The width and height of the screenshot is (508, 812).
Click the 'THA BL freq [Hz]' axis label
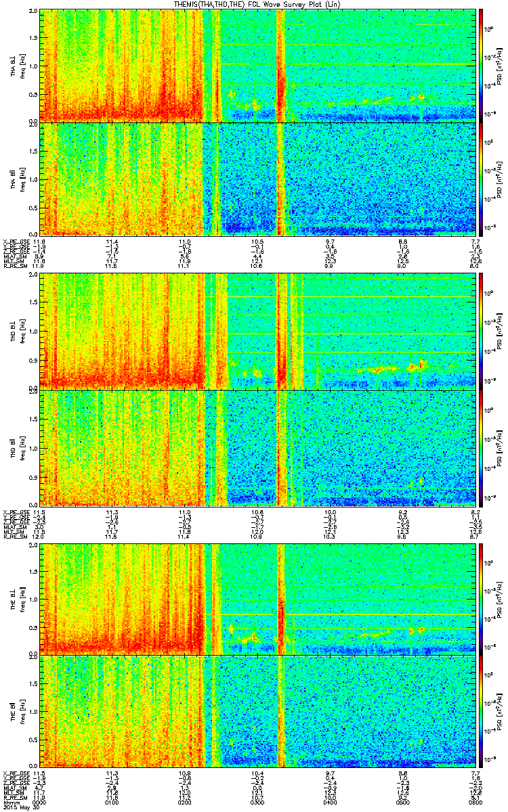pyautogui.click(x=18, y=66)
